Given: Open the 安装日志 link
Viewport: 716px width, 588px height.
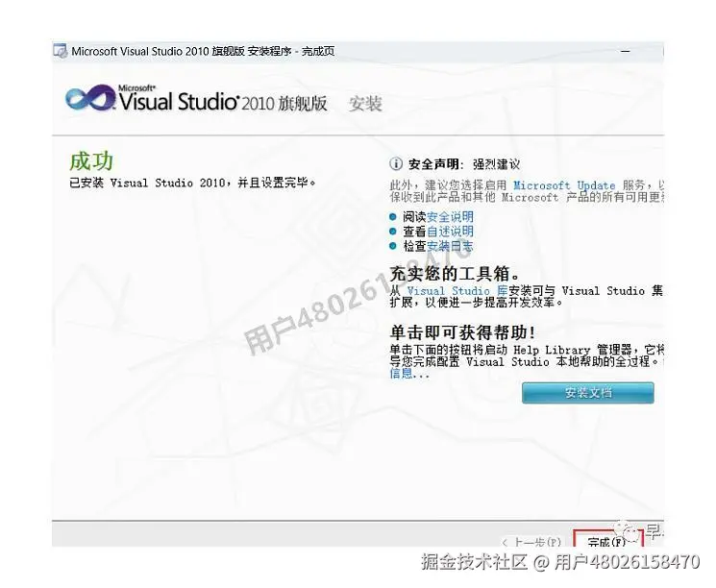Looking at the screenshot, I should tap(450, 247).
